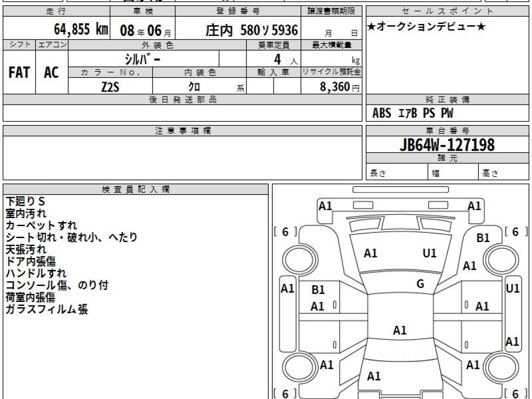
Task: Click the note 荷室内張傷
Action: (x=30, y=297)
